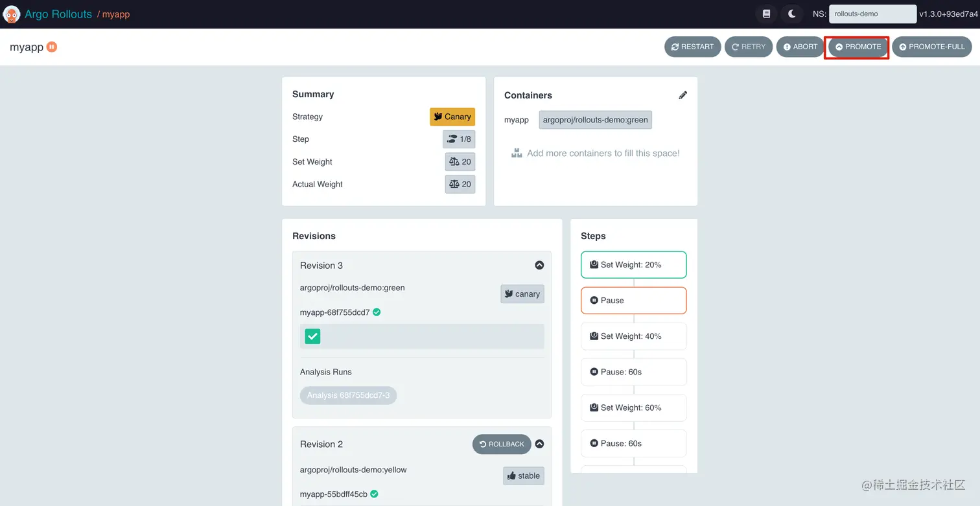Screen dimensions: 980x506
Task: Click the version v1.3.0+93ed7a4 text
Action: pyautogui.click(x=949, y=14)
